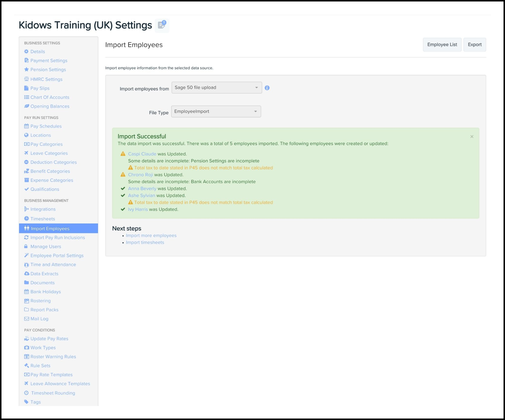This screenshot has width=505, height=420.
Task: Click the Export button
Action: [x=474, y=45]
